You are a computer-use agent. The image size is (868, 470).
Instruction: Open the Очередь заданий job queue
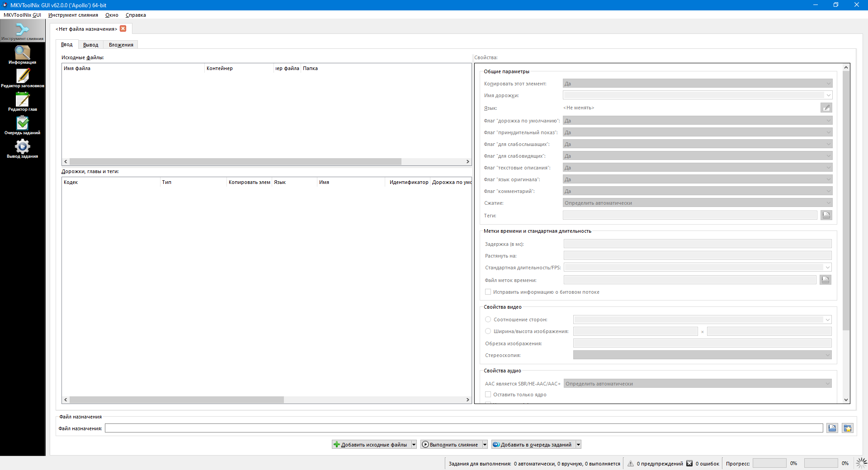pos(22,125)
